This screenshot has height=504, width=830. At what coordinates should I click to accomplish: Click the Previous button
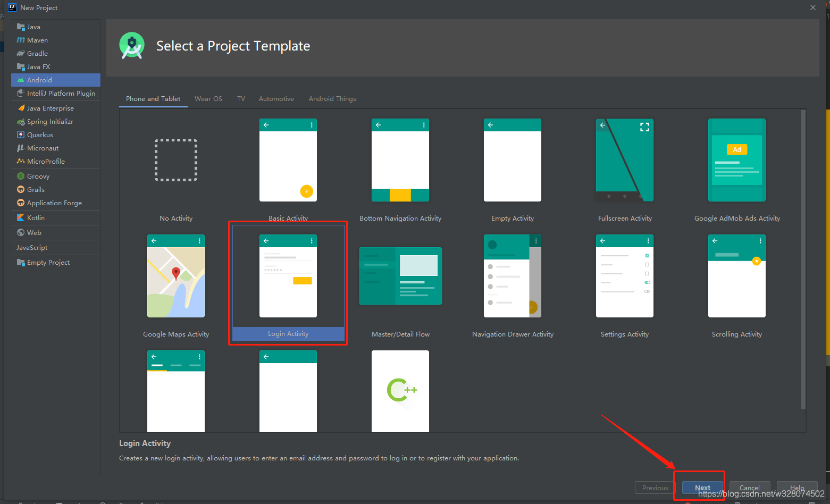coord(655,488)
